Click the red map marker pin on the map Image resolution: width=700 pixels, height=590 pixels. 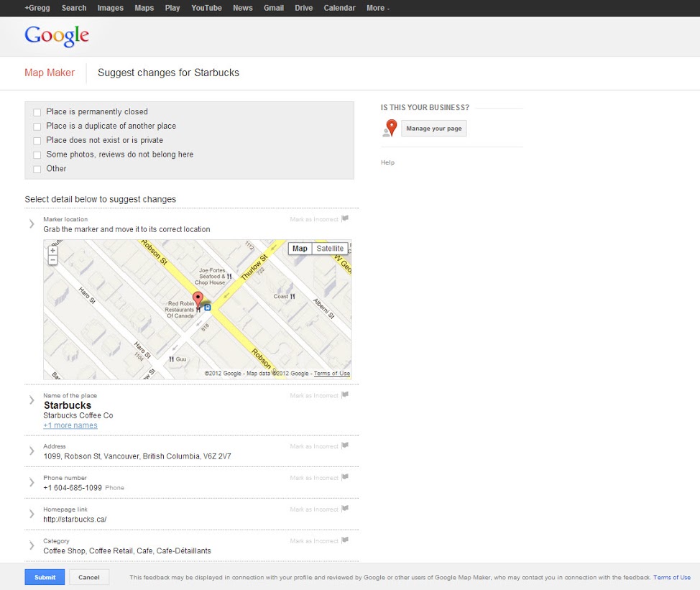(198, 300)
